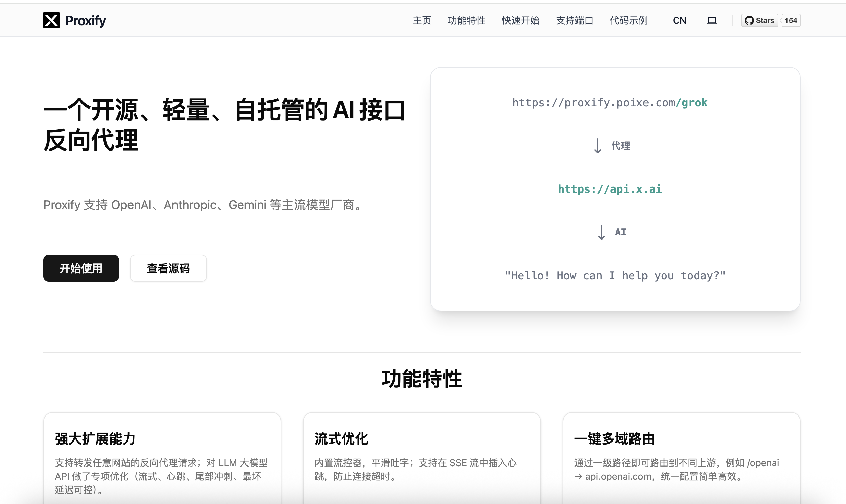
Task: Toggle the theme with the laptop icon
Action: [x=712, y=21]
